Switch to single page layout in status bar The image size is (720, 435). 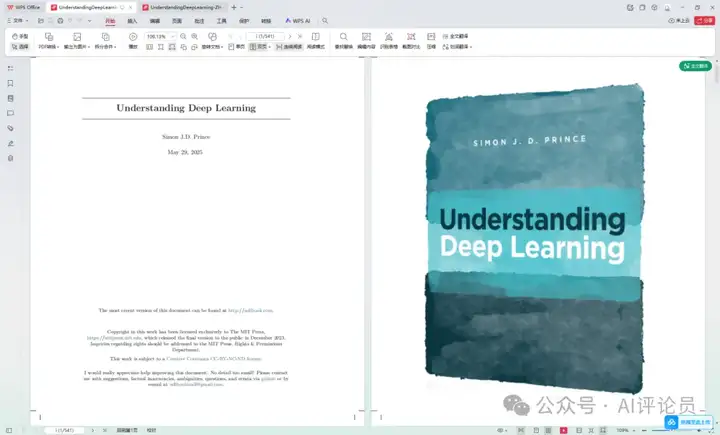tap(536, 430)
